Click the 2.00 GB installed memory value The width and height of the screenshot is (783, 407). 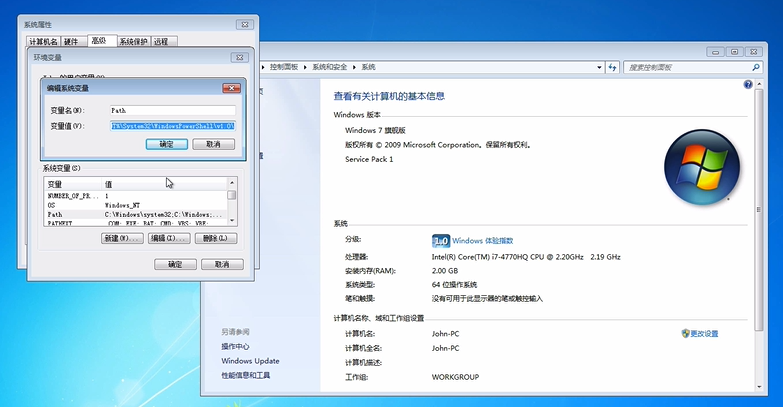click(445, 271)
